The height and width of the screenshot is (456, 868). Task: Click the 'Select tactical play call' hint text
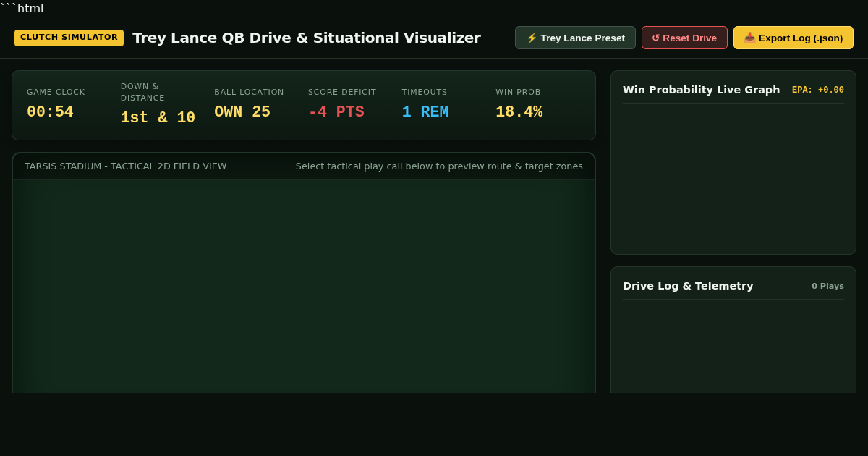click(439, 166)
